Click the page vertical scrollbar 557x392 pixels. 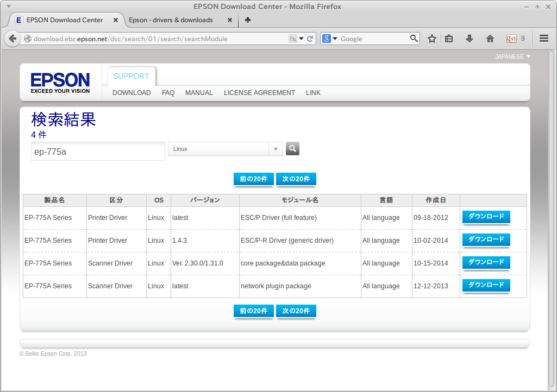coord(552,219)
